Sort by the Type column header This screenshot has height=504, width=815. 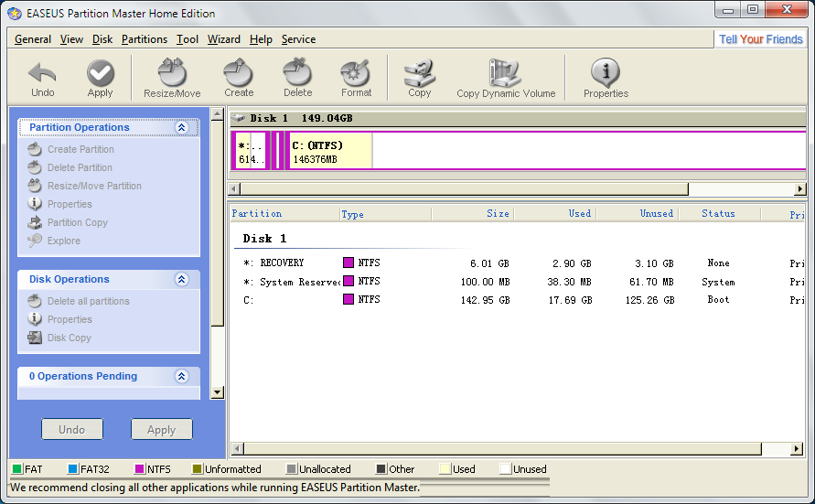coord(385,213)
